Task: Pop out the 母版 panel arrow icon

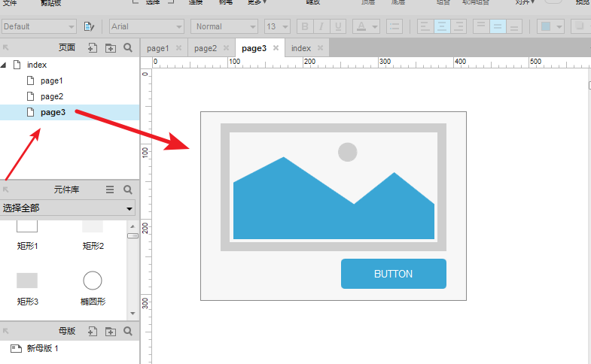Action: (6, 331)
